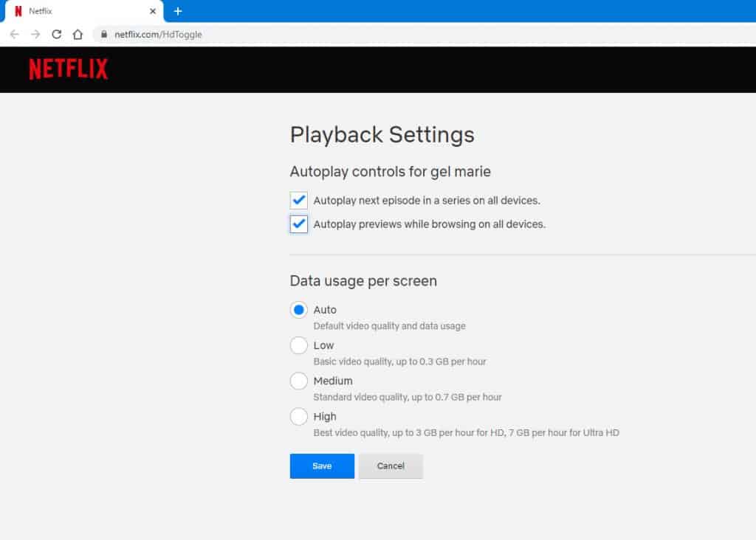756x540 pixels.
Task: Open a new browser tab with the plus icon
Action: pos(177,11)
